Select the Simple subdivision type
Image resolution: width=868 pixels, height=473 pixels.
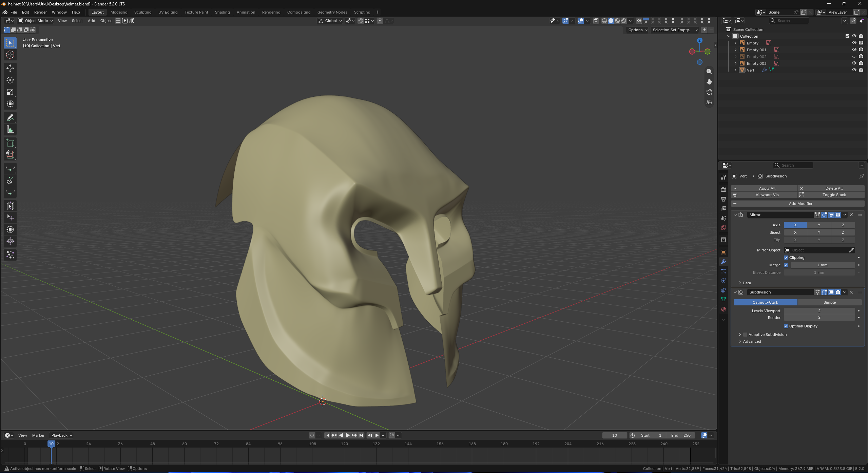(x=829, y=302)
